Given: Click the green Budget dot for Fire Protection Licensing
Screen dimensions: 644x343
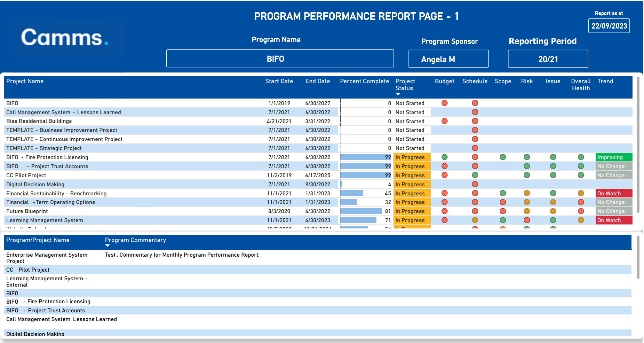Looking at the screenshot, I should (444, 157).
